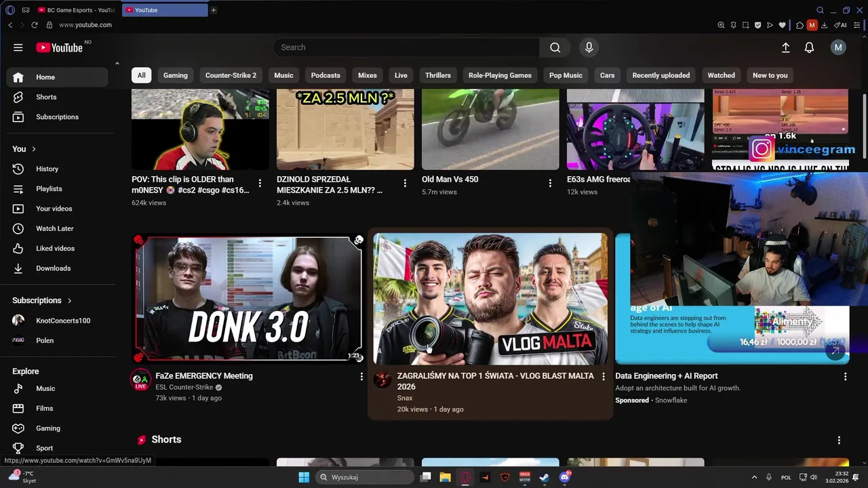This screenshot has height=488, width=868.
Task: Open options for Data Engineering sponsored ad
Action: 845,376
